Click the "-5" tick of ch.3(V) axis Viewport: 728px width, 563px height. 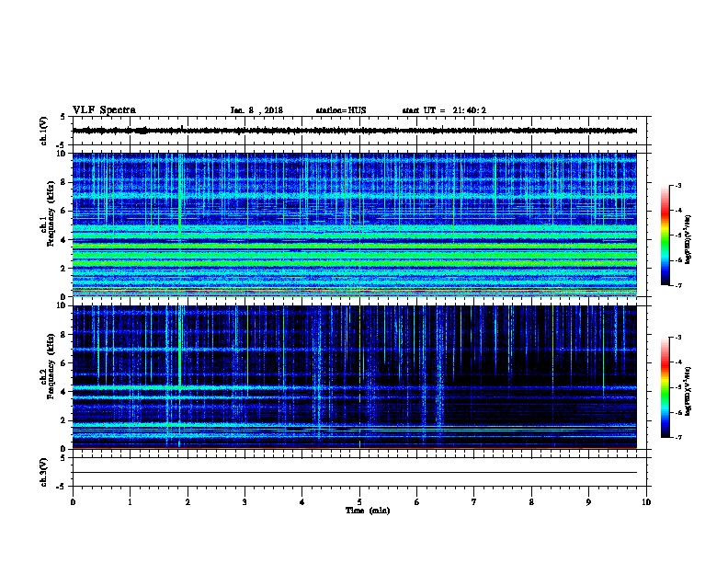tap(62, 487)
